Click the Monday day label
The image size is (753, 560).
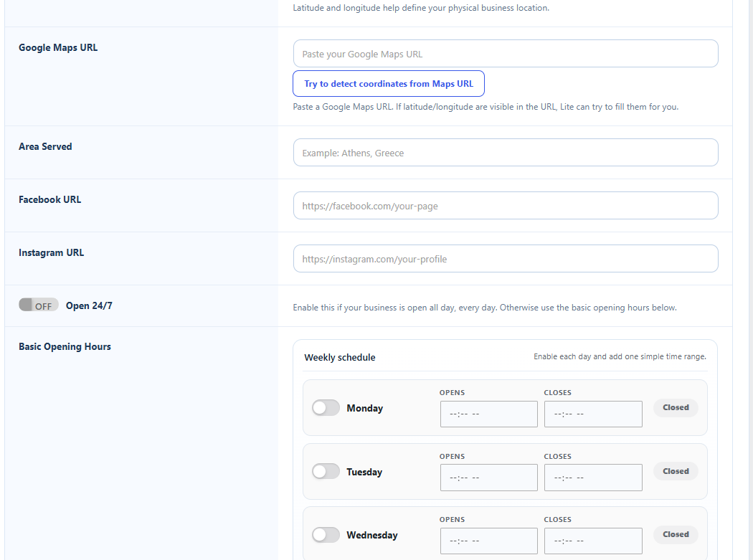[x=365, y=408]
